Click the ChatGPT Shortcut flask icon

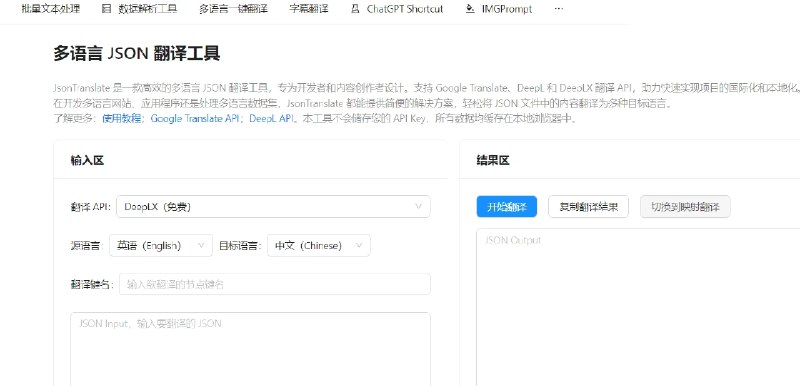(x=355, y=9)
